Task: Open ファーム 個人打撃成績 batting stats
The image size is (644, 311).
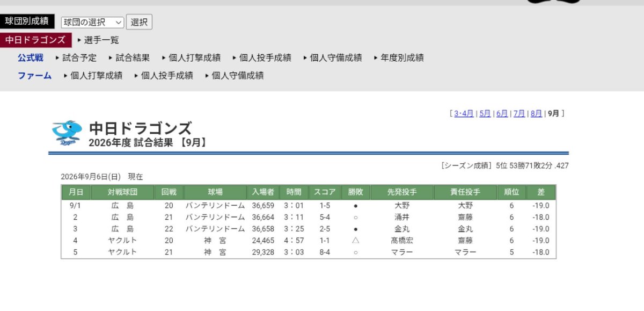Action: point(96,75)
